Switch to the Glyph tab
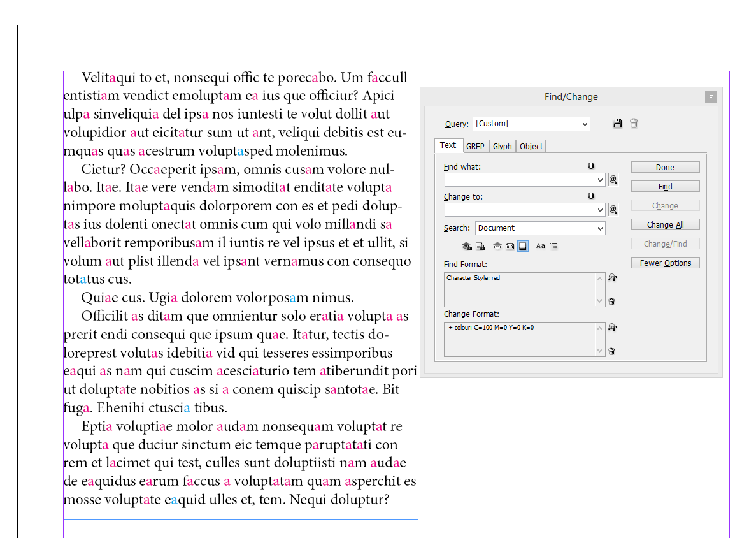The image size is (756, 538). tap(502, 146)
